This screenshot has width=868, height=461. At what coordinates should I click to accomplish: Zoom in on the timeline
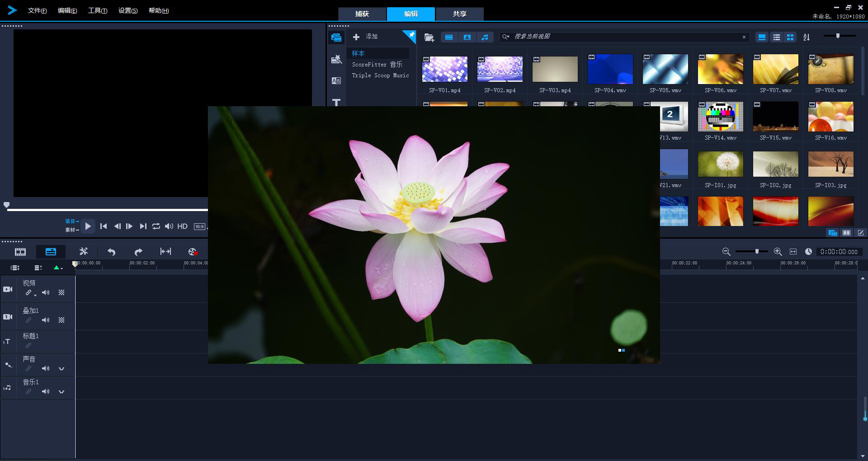[x=778, y=252]
